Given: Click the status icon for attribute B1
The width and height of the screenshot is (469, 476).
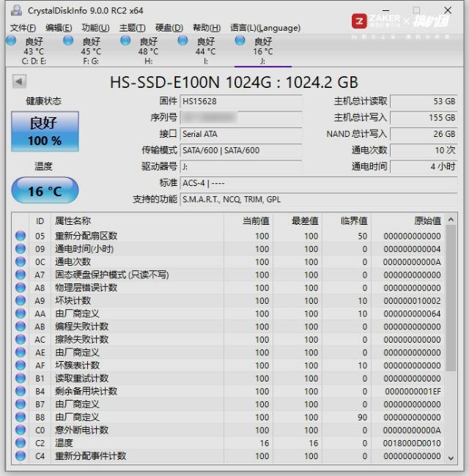Looking at the screenshot, I should click(x=21, y=379).
